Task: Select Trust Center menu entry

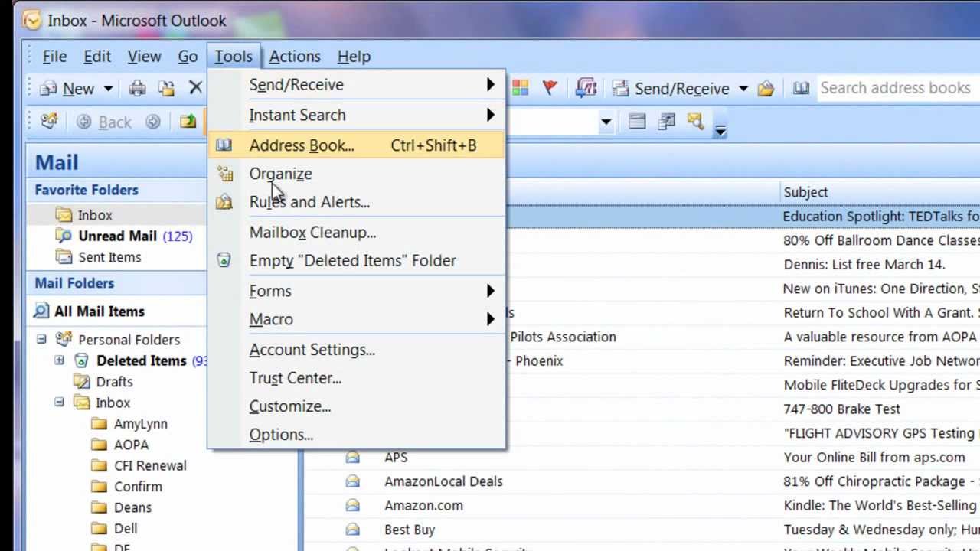Action: [x=357, y=378]
